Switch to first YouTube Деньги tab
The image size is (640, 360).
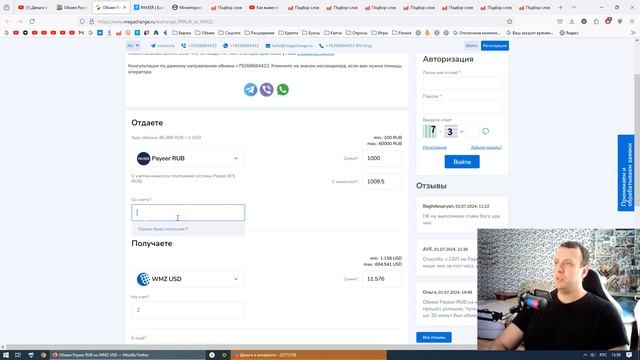[x=33, y=7]
